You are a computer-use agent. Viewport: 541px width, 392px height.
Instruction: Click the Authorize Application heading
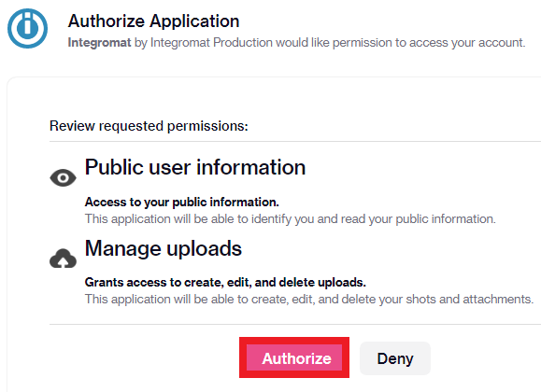(x=153, y=21)
